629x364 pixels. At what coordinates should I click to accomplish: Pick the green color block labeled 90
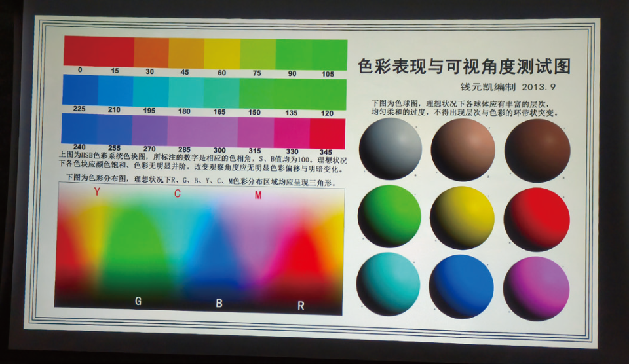(294, 55)
